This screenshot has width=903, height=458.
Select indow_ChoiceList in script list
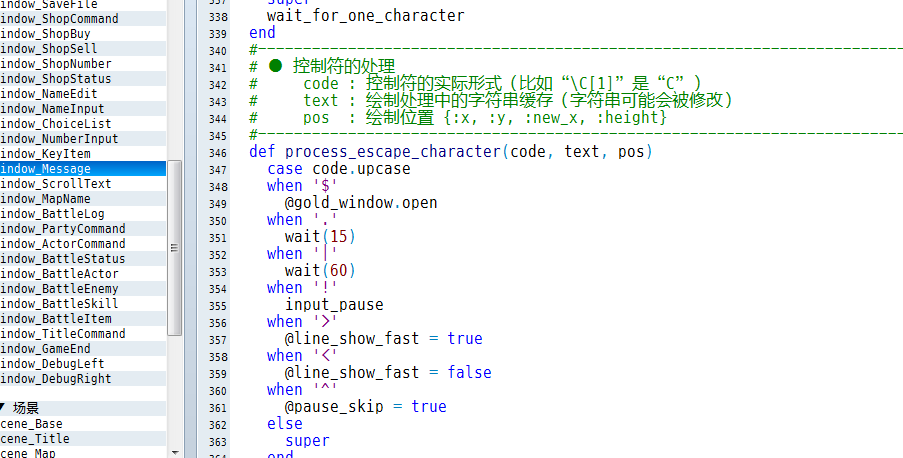coord(83,124)
